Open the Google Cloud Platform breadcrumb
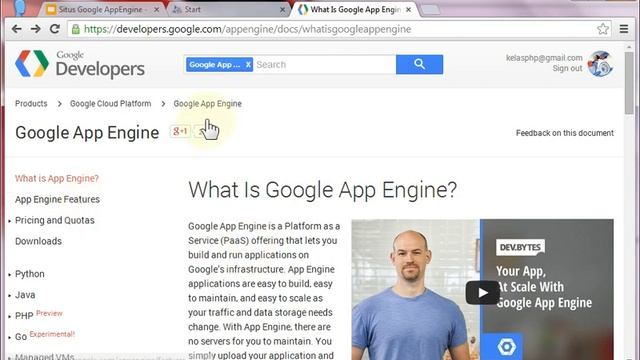Screen dimensions: 640x360 pos(110,104)
